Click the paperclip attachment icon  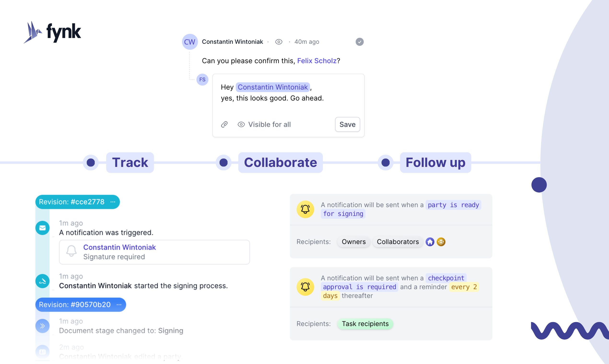pyautogui.click(x=224, y=125)
